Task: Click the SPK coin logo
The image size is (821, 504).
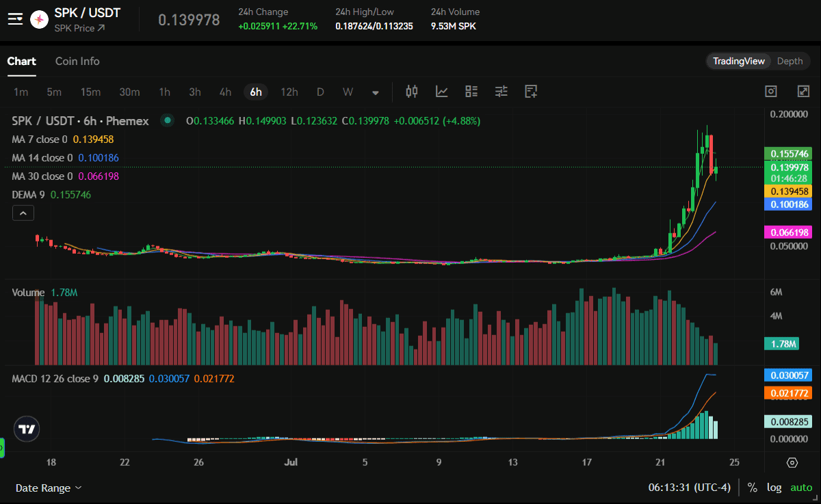Action: (x=40, y=20)
